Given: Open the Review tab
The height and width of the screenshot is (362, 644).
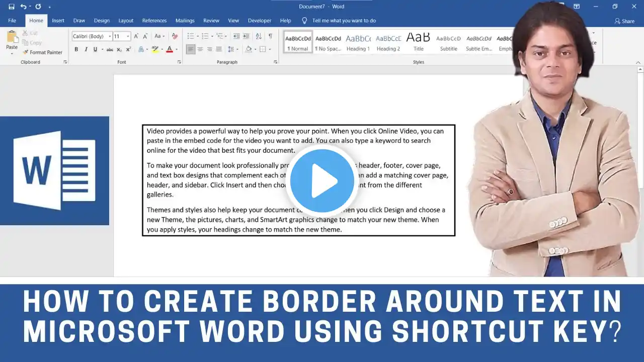Looking at the screenshot, I should (x=211, y=21).
